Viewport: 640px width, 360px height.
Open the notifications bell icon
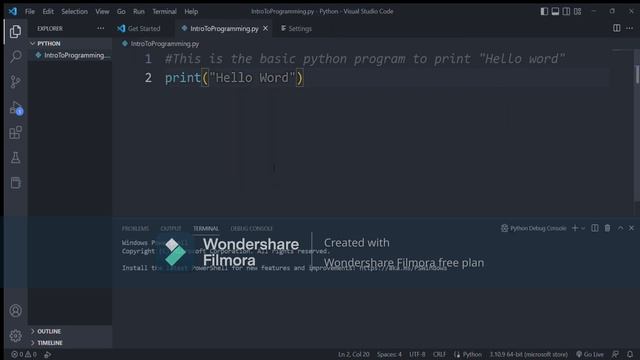tap(630, 354)
